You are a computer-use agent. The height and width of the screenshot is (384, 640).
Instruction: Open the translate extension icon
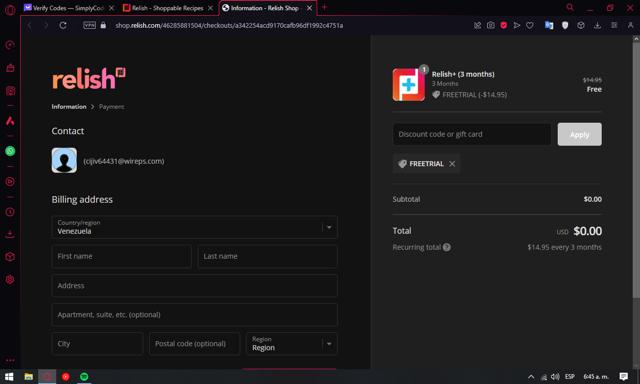click(x=549, y=25)
